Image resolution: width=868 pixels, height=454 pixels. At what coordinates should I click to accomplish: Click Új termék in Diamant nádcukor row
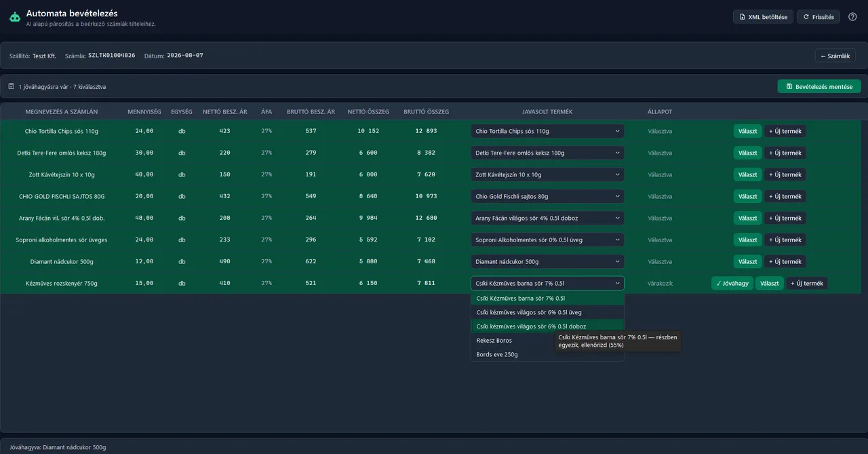[785, 261]
